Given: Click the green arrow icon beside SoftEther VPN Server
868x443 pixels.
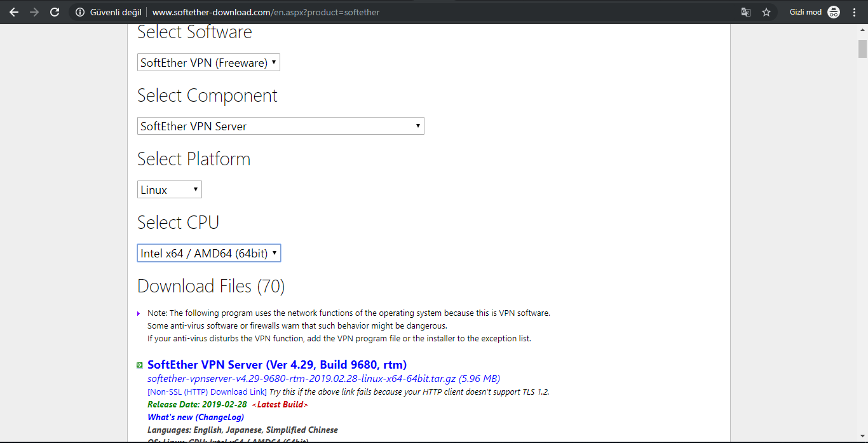Looking at the screenshot, I should coord(139,365).
